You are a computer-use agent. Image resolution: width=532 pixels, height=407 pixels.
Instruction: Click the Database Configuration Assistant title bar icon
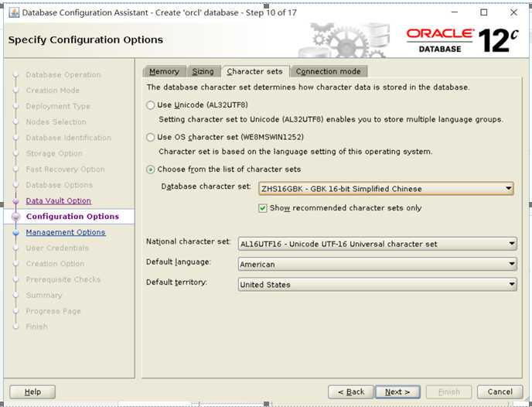(14, 12)
